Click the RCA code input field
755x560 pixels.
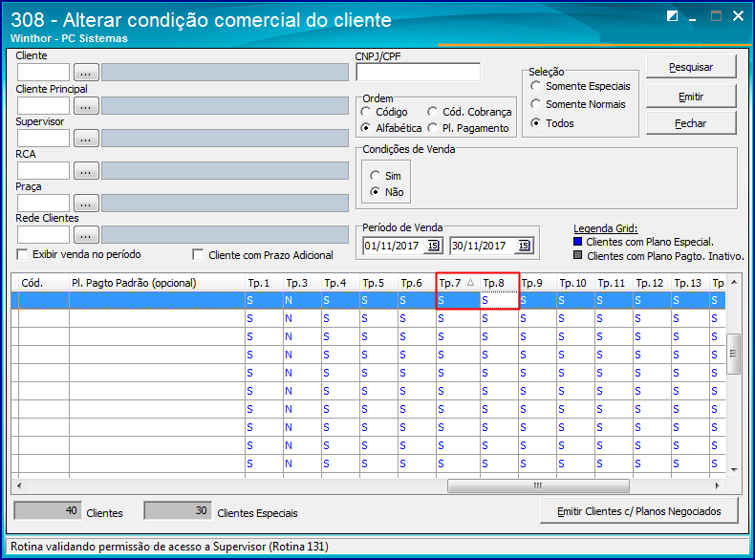coord(43,171)
